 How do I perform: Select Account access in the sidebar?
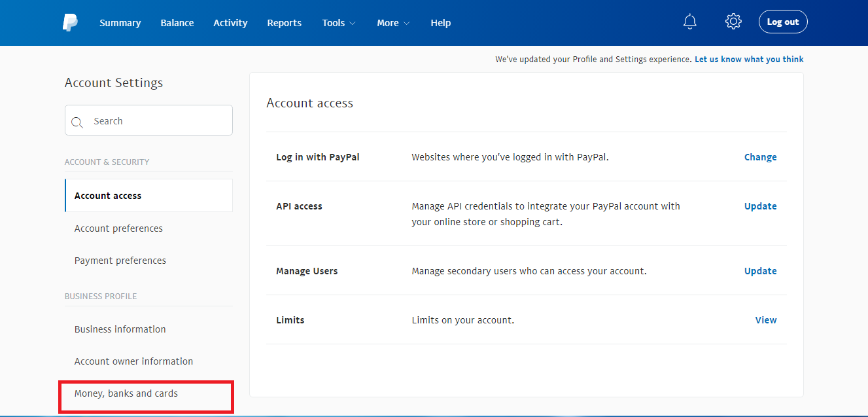[x=148, y=196]
